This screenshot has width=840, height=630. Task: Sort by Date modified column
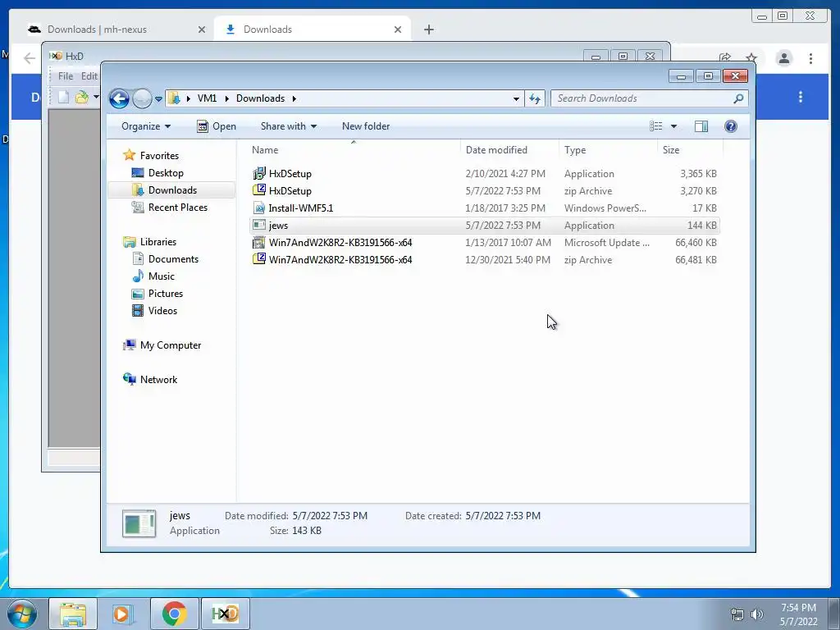[509, 150]
